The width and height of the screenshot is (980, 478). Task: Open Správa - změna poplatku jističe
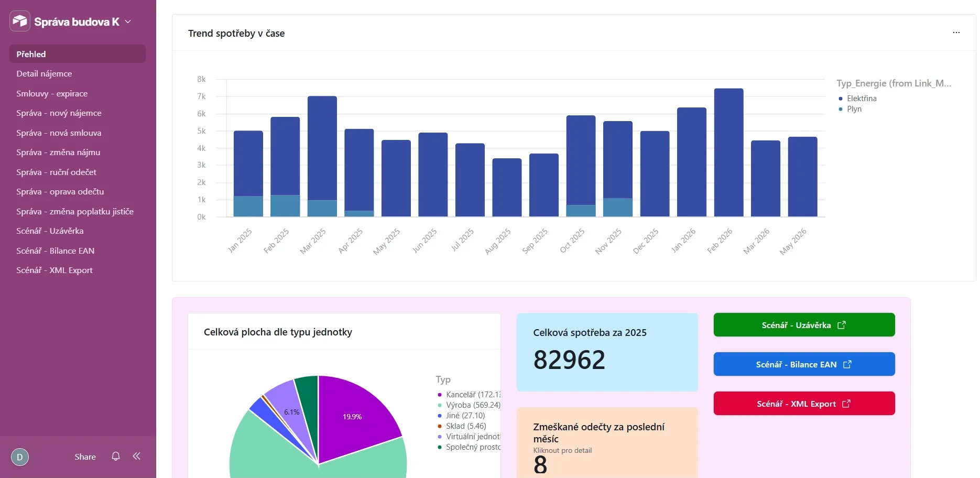point(78,212)
